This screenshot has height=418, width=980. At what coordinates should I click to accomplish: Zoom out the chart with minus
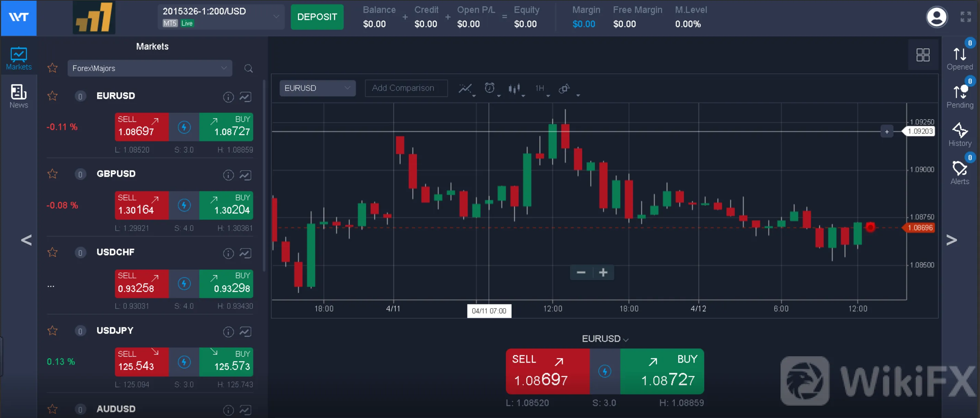tap(581, 272)
